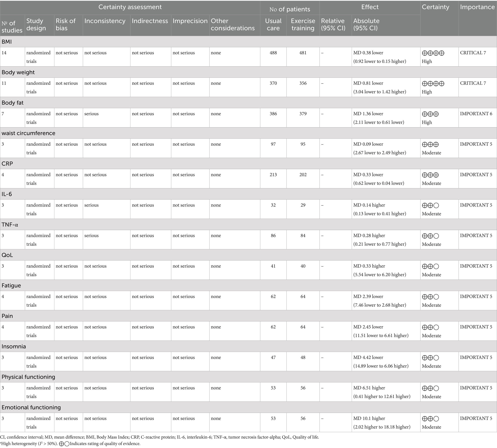Select the 'No of patients' header
The height and width of the screenshot is (448, 497).
click(x=290, y=9)
